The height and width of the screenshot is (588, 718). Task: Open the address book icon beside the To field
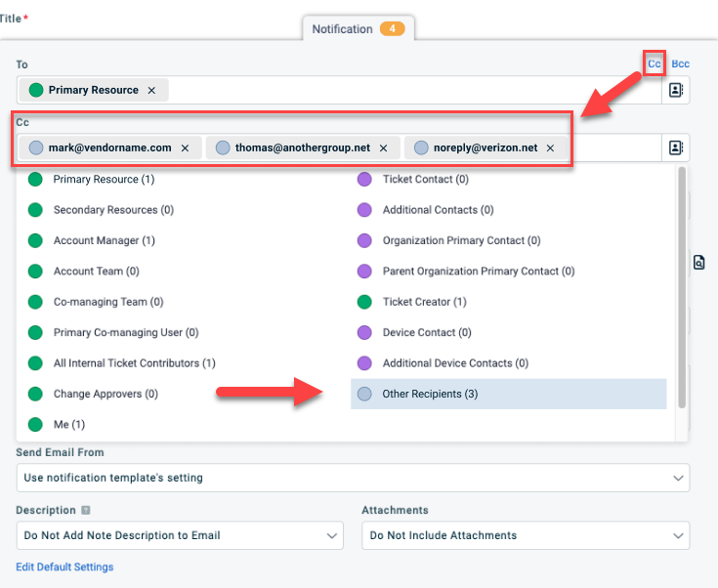(675, 90)
